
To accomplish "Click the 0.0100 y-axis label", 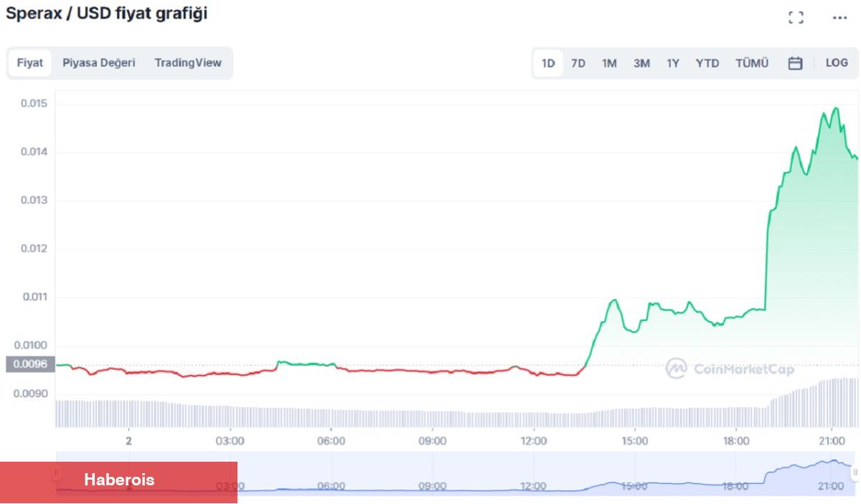I will pos(32,345).
